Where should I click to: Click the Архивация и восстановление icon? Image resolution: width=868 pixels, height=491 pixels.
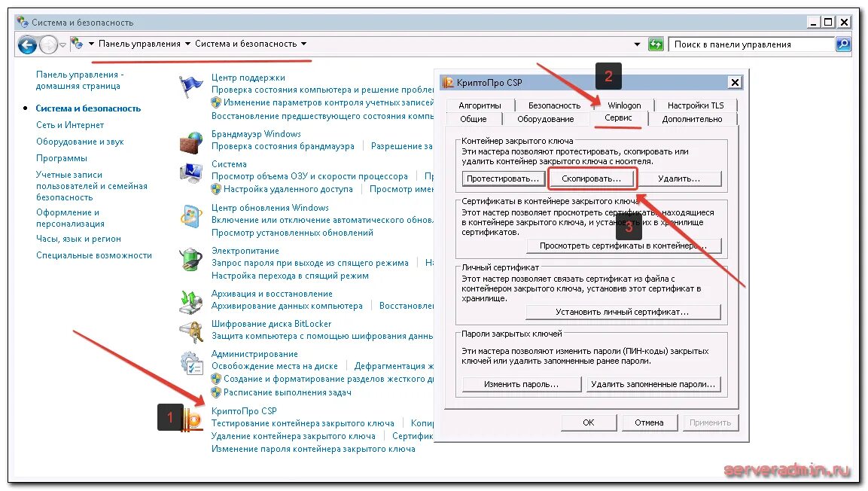click(x=191, y=302)
